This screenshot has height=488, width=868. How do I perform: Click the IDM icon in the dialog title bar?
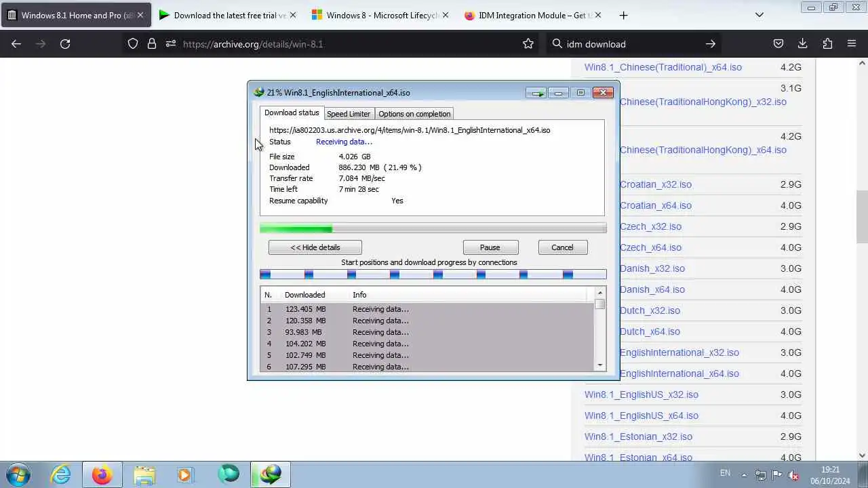pyautogui.click(x=259, y=93)
